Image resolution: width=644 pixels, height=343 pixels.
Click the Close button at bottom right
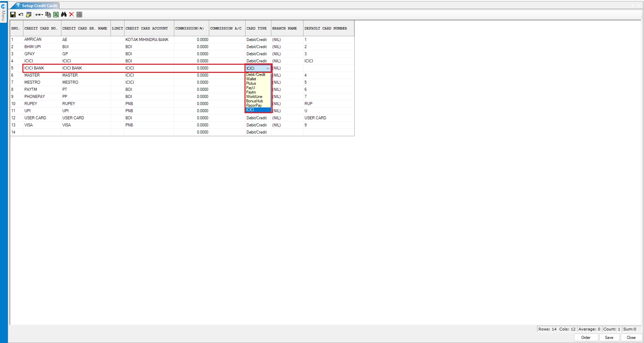tap(631, 338)
